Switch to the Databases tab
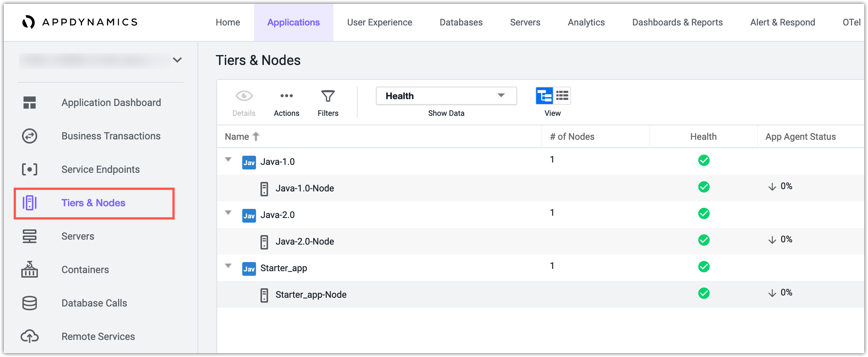The width and height of the screenshot is (868, 357). click(461, 22)
